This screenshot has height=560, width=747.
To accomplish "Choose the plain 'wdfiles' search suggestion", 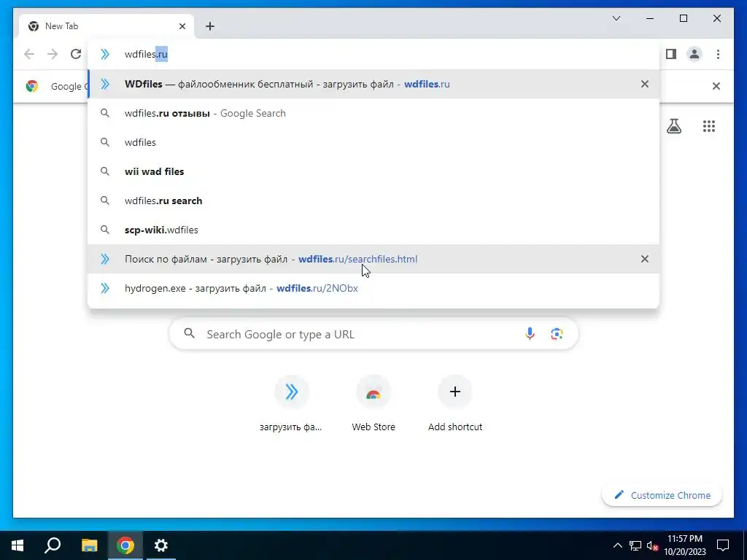I will click(x=374, y=142).
